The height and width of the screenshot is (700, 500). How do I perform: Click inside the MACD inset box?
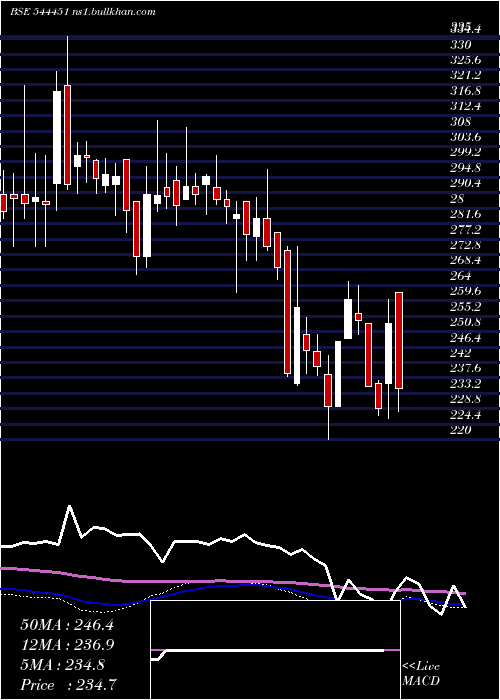pyautogui.click(x=275, y=650)
